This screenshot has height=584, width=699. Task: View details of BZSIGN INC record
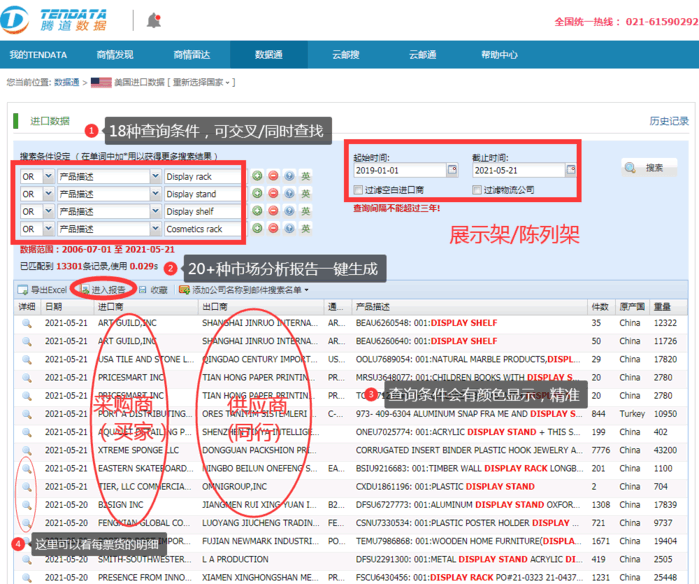[x=27, y=506]
